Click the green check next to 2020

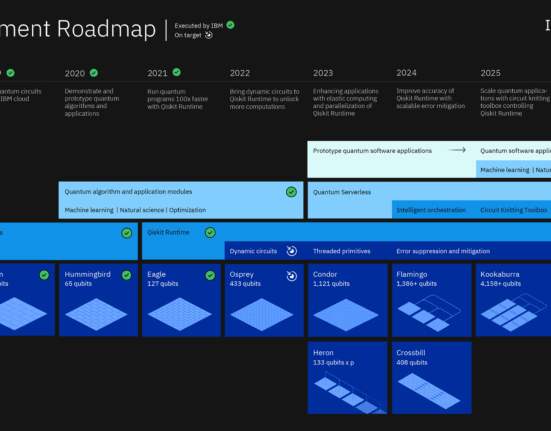(x=94, y=73)
